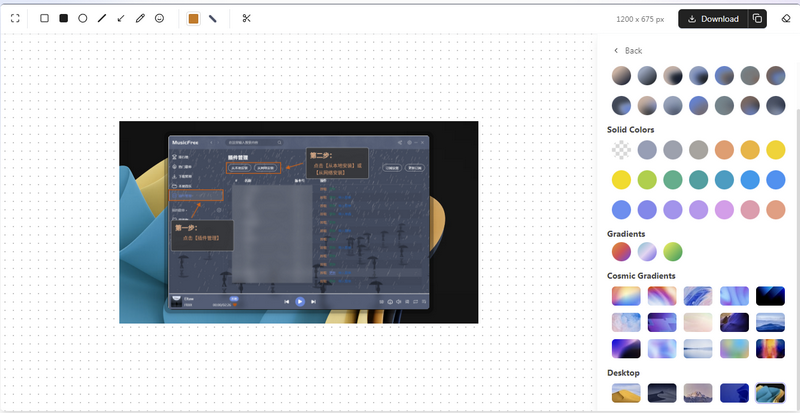Click the scissors cut tool
The height and width of the screenshot is (413, 800).
(x=247, y=18)
